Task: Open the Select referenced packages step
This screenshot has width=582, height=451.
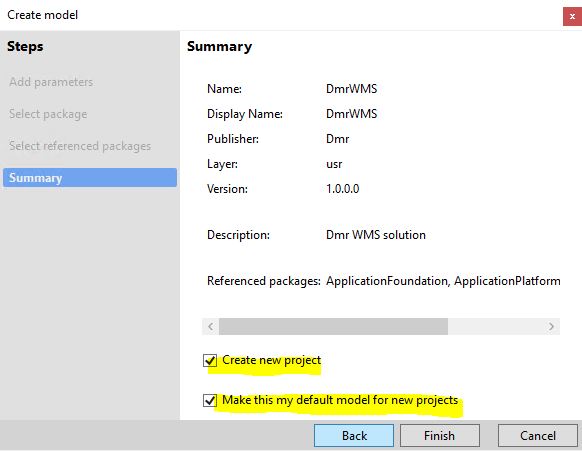Action: 80,146
